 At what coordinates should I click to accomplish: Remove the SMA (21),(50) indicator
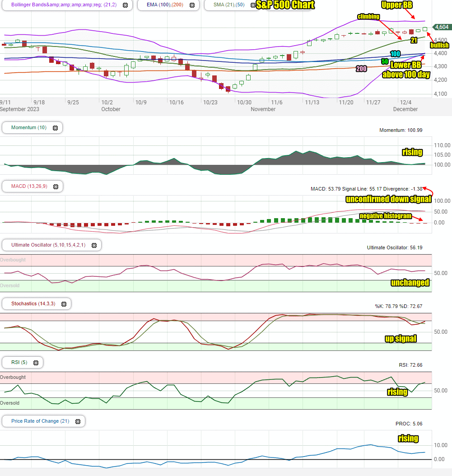coord(252,5)
